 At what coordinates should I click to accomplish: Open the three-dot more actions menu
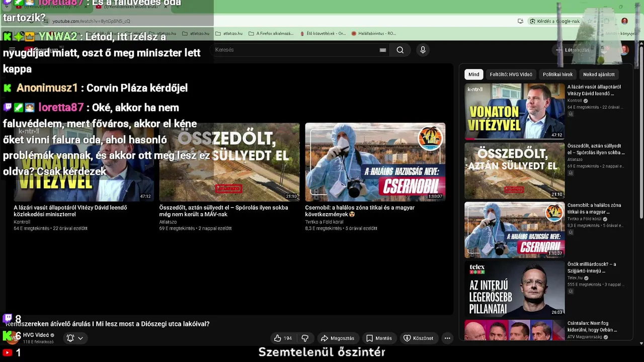[447, 338]
